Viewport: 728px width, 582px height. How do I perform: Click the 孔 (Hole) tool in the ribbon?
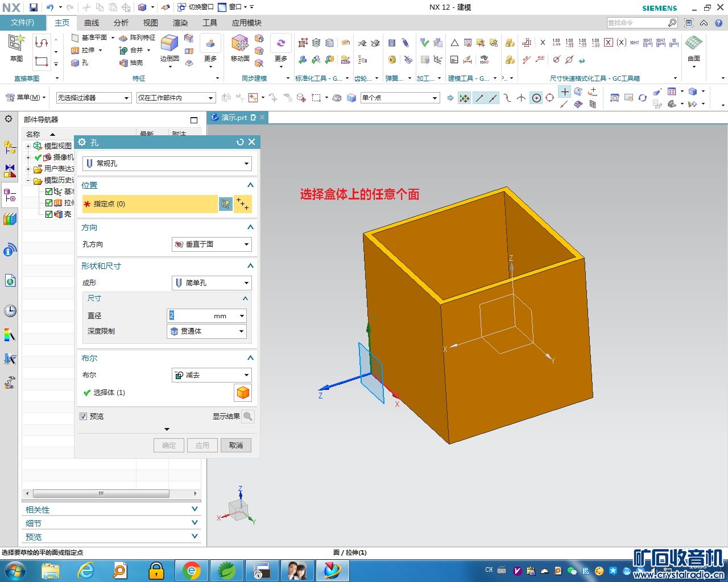(x=80, y=63)
